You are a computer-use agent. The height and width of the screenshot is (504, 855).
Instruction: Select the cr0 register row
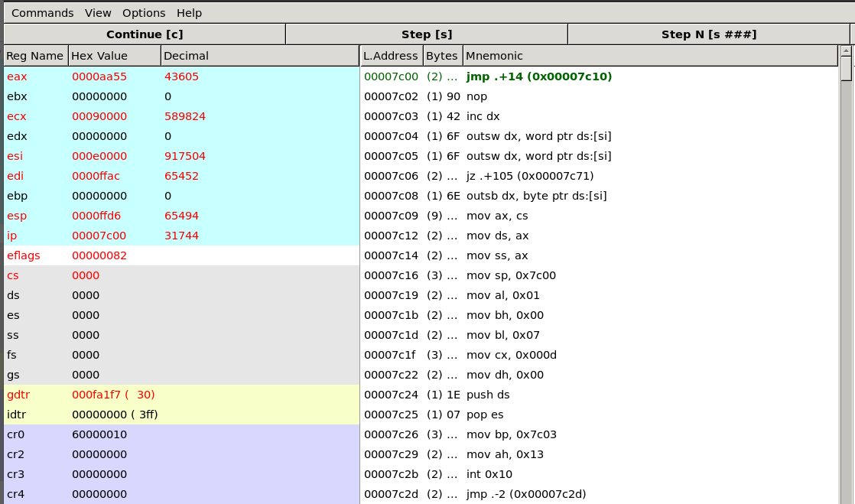tap(181, 434)
